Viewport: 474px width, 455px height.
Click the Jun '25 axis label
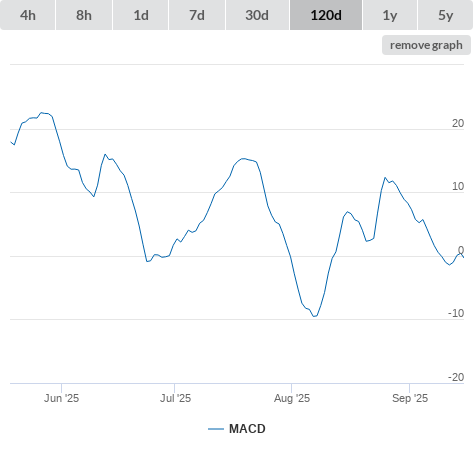click(x=61, y=398)
